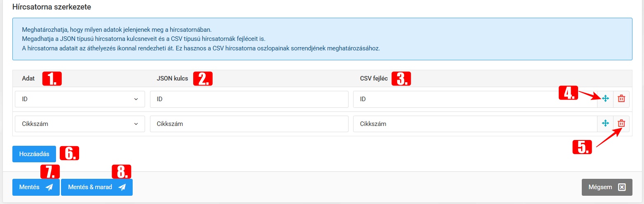Click the Adat column header

tap(28, 78)
